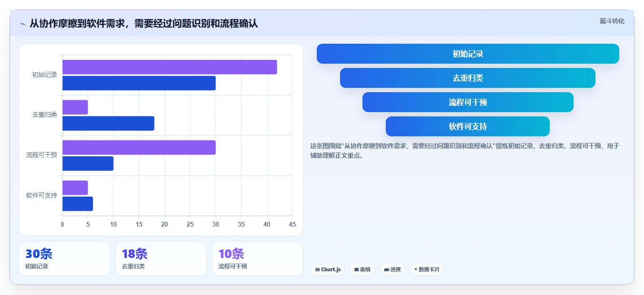Select the 去重归类 funnel stage bar
Image resolution: width=644 pixels, height=295 pixels.
(468, 78)
